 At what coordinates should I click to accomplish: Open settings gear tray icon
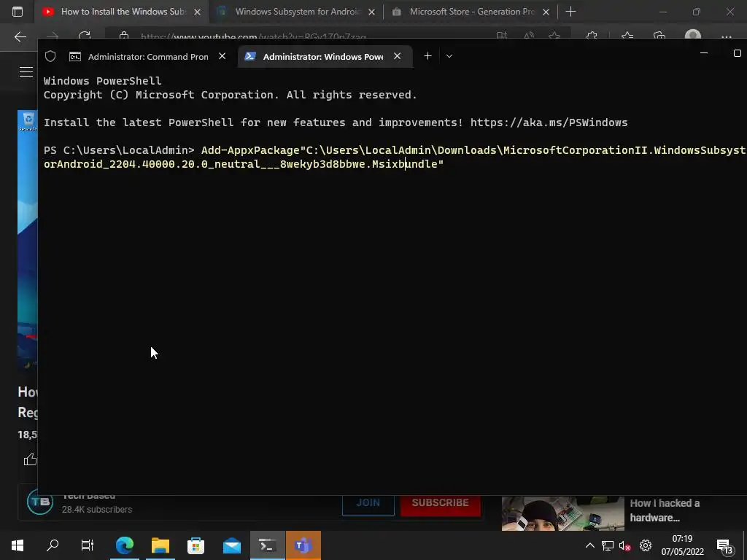point(646,545)
